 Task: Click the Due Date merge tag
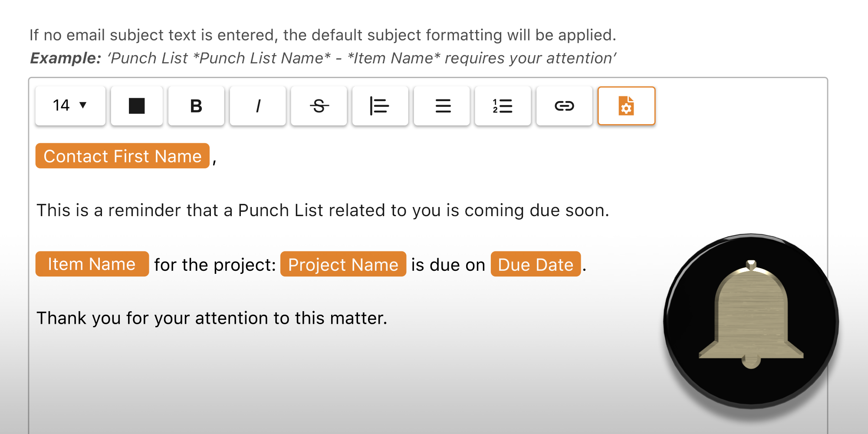pyautogui.click(x=536, y=264)
